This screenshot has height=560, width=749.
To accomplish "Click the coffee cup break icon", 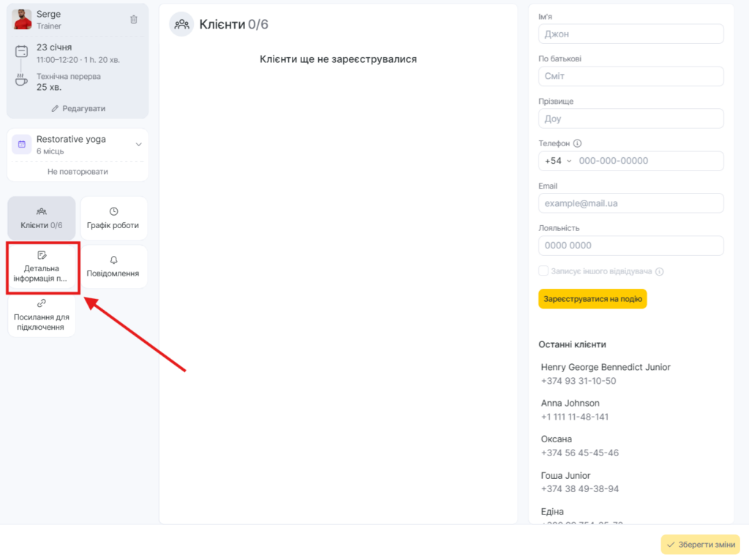I will [22, 80].
